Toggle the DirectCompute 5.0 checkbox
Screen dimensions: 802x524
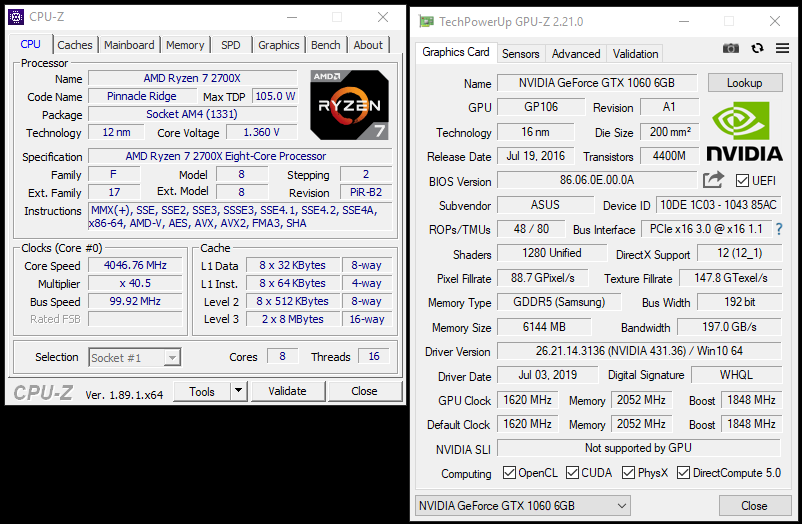[x=683, y=472]
